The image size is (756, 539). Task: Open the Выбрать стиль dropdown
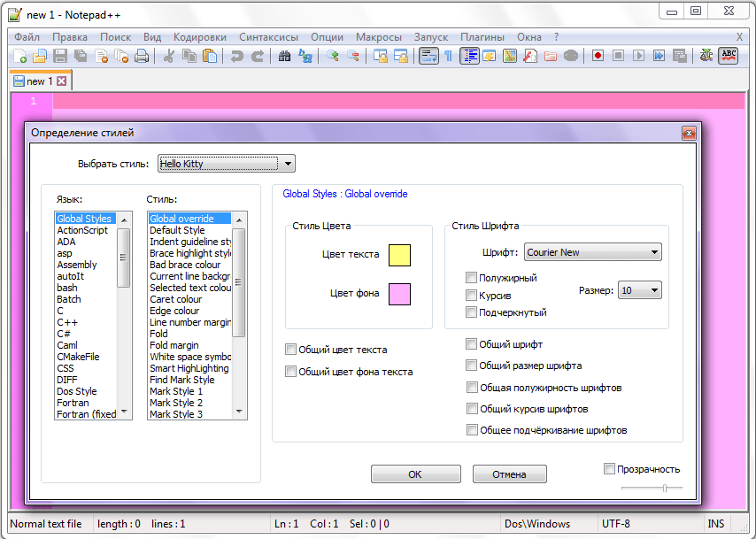226,164
